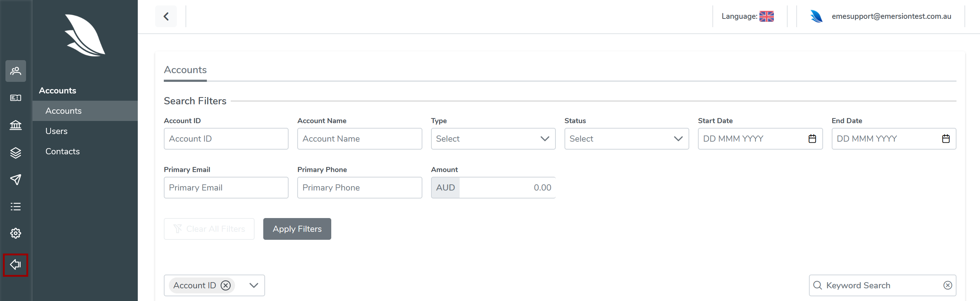Collapse sidebar with the arrow icon
The width and height of the screenshot is (980, 301).
[x=16, y=265]
